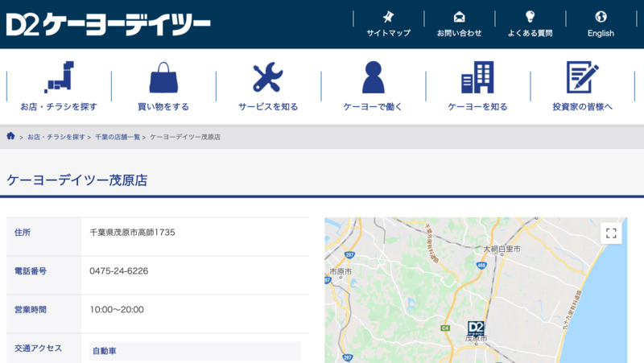Open the building icon ケーヨーを知る

click(x=477, y=78)
